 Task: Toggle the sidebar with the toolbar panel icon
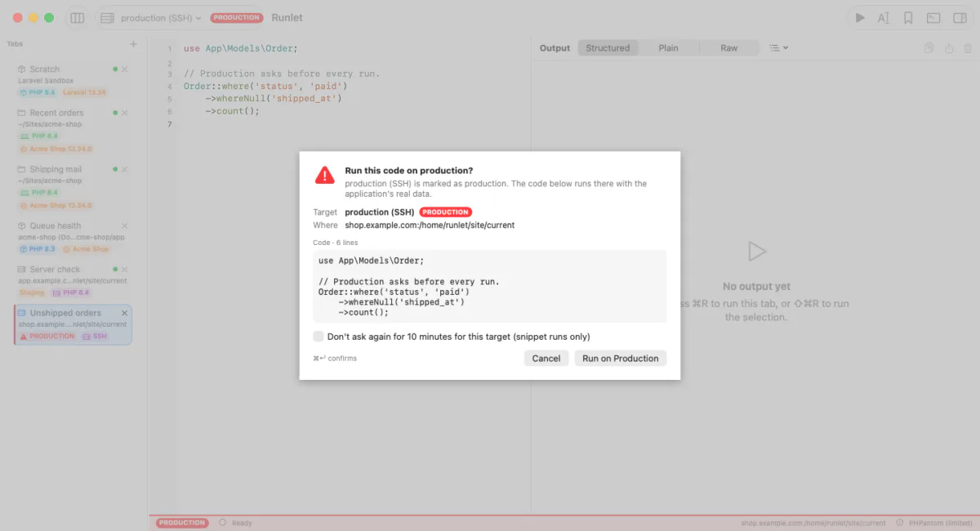77,18
